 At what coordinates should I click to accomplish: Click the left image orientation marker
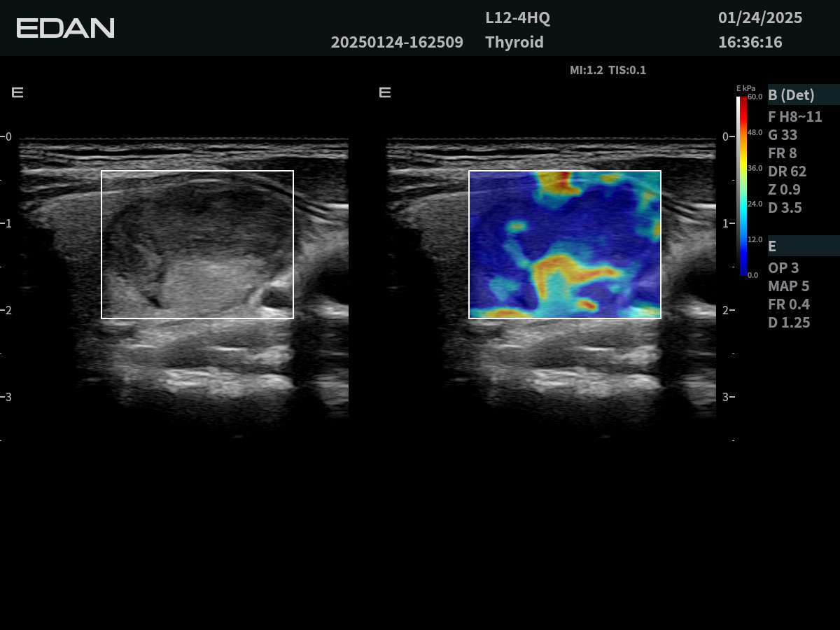tap(17, 92)
